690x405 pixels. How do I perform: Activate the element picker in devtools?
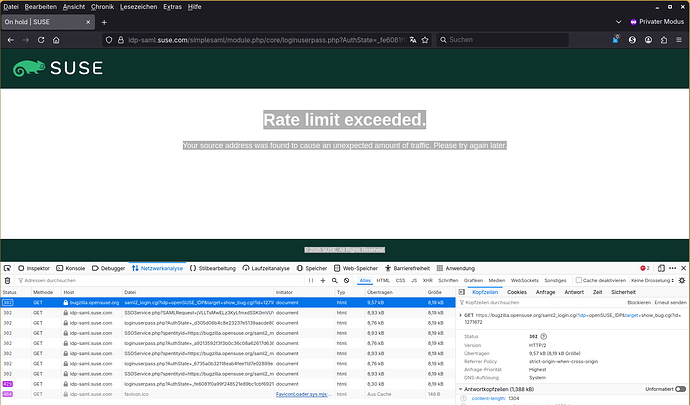pos(7,268)
